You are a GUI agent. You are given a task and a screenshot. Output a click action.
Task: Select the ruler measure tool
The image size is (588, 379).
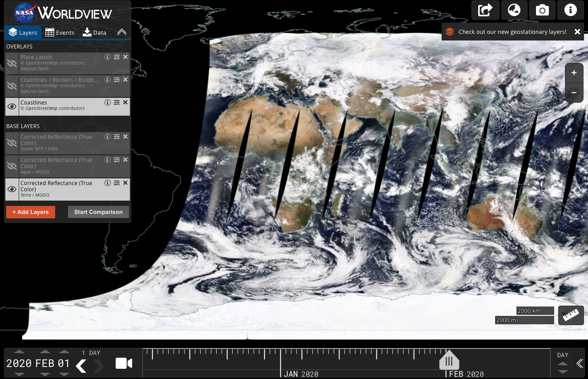571,315
